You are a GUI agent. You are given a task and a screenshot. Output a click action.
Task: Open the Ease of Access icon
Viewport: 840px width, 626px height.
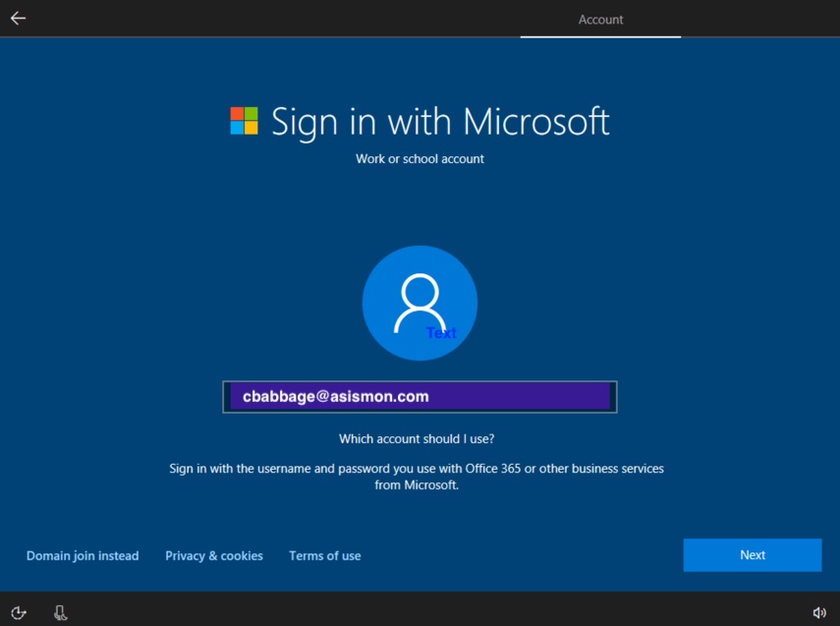pos(19,613)
